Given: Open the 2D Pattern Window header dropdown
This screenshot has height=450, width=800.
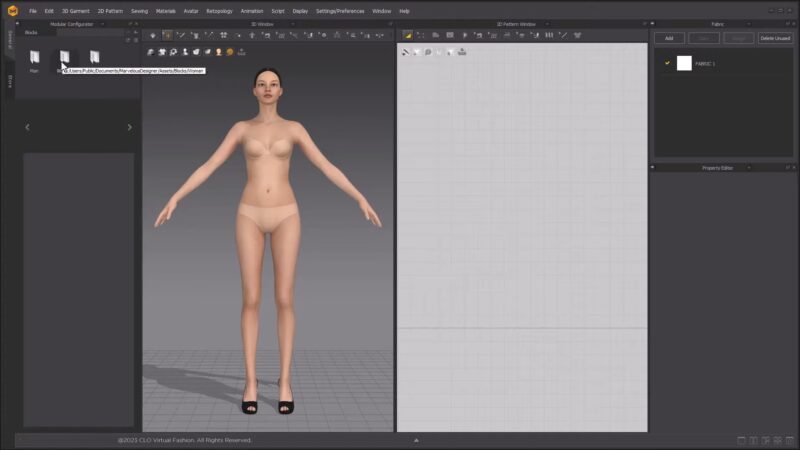Looking at the screenshot, I should click(x=547, y=24).
